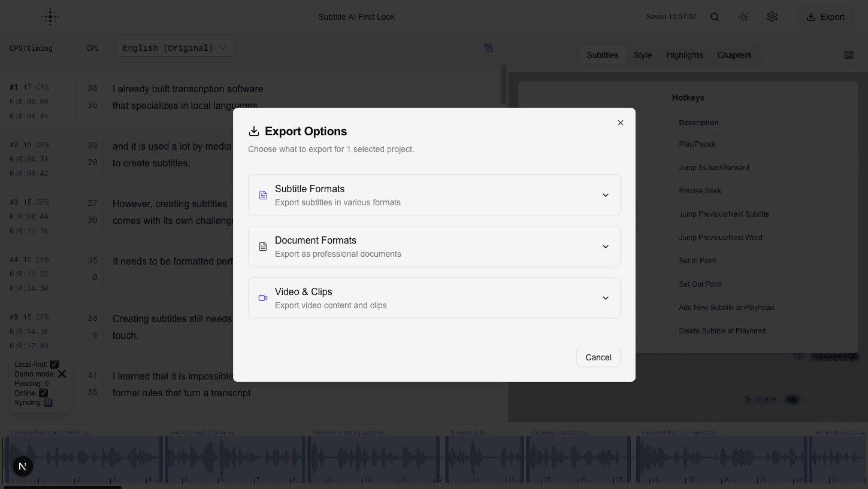The image size is (868, 489).
Task: Click the document icon beside Subtitle Formats
Action: [262, 195]
